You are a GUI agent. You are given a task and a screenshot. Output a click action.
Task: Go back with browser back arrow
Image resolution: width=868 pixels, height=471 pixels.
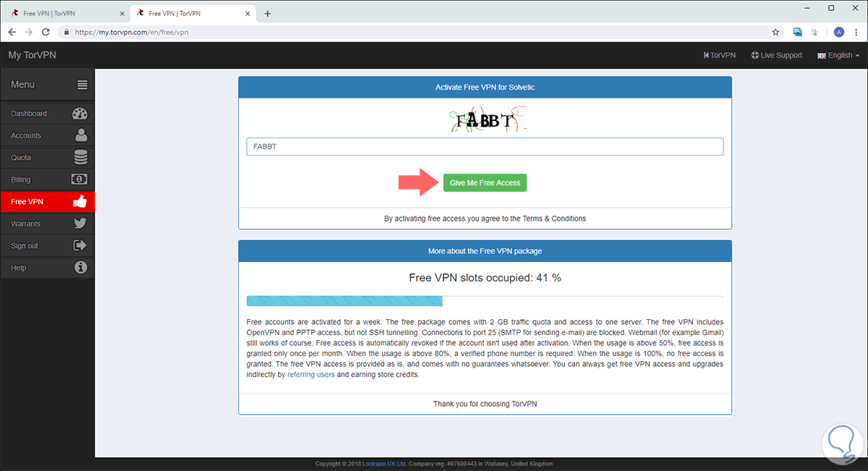12,32
